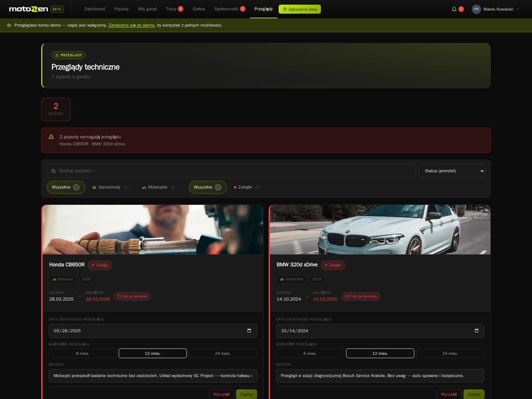This screenshot has width=532, height=399.
Task: Follow the Zarejestruj się za darmo link
Action: click(x=131, y=25)
